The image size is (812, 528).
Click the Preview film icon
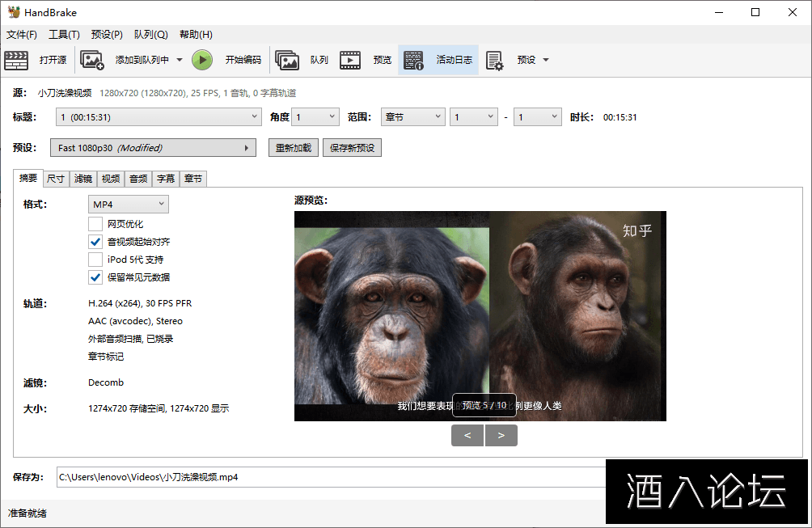[x=350, y=60]
